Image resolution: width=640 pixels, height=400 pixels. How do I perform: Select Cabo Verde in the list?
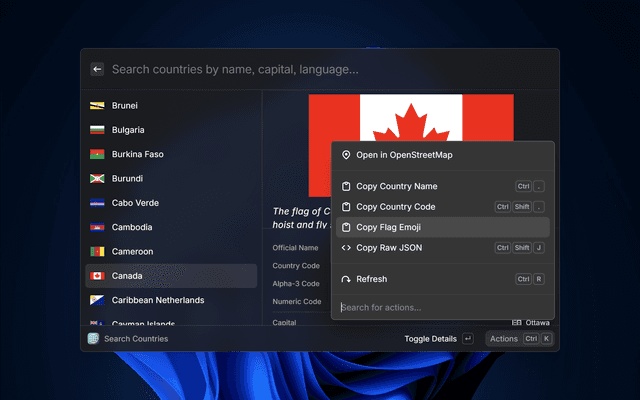[x=171, y=203]
